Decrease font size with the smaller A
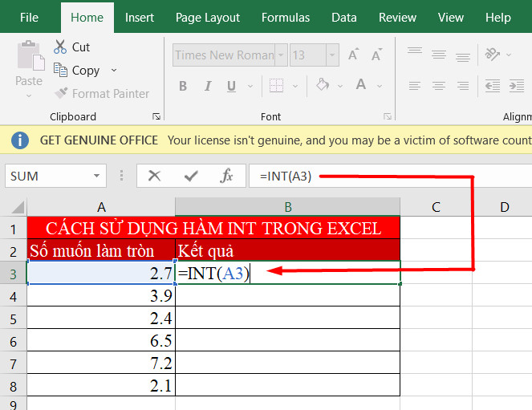 pos(376,55)
